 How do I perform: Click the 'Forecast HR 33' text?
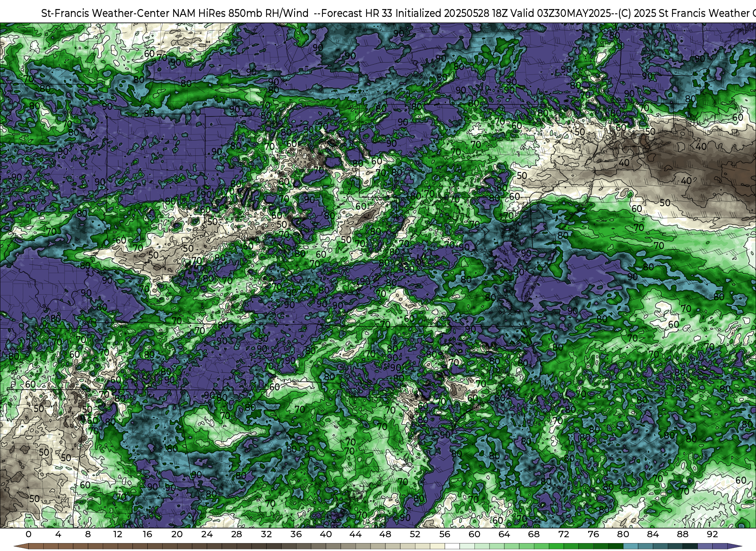357,13
